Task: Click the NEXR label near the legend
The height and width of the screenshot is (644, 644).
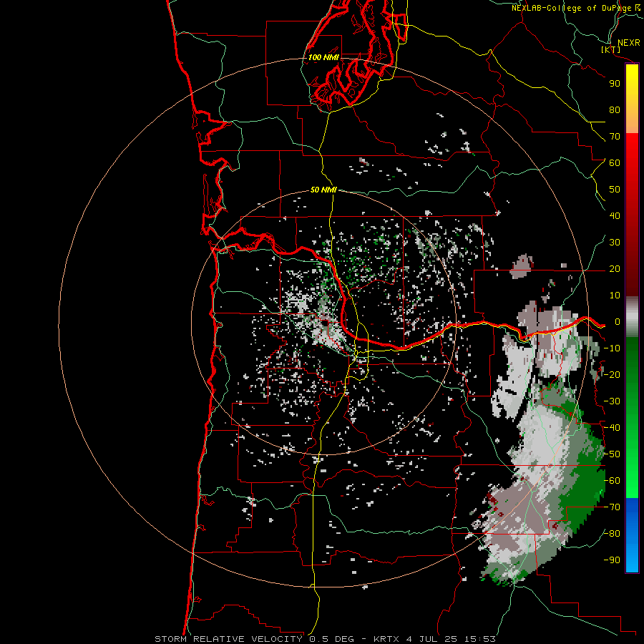Action: (629, 43)
